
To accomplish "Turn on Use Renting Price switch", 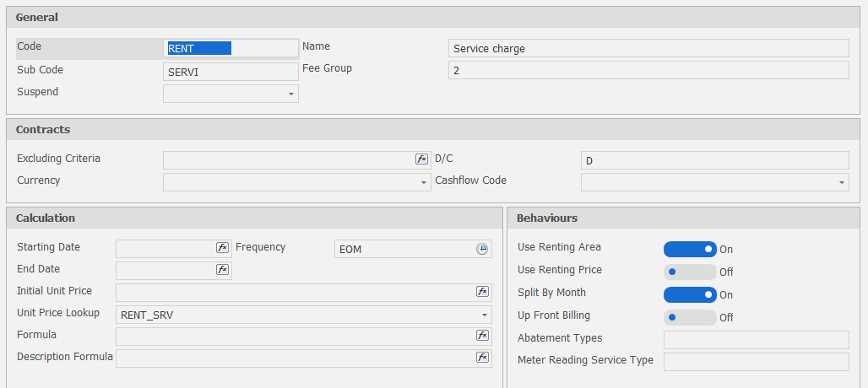I will pyautogui.click(x=690, y=272).
